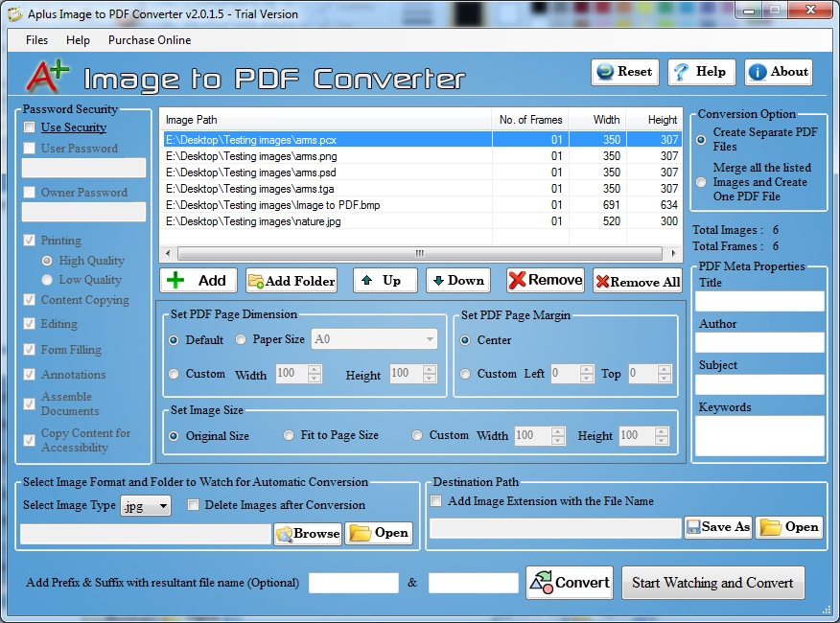Click Start Watching and Convert
The width and height of the screenshot is (840, 623).
712,583
